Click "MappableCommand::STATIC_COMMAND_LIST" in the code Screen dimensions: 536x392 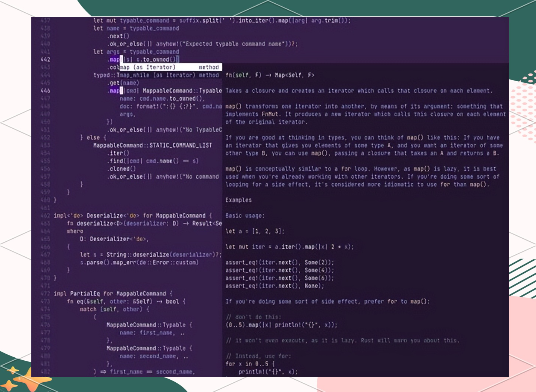tap(153, 145)
